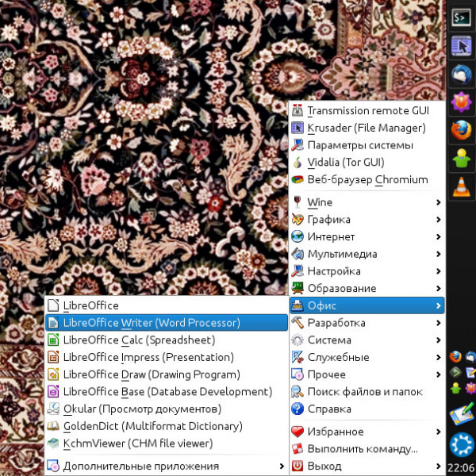Open Thunderbird from the large panel launcher
This screenshot has width=476, height=476.
click(x=461, y=74)
